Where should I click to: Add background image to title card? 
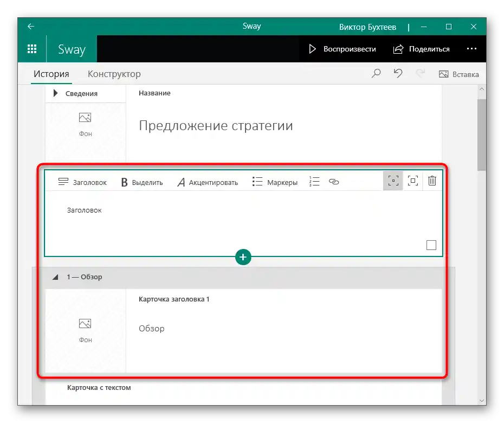pos(85,125)
